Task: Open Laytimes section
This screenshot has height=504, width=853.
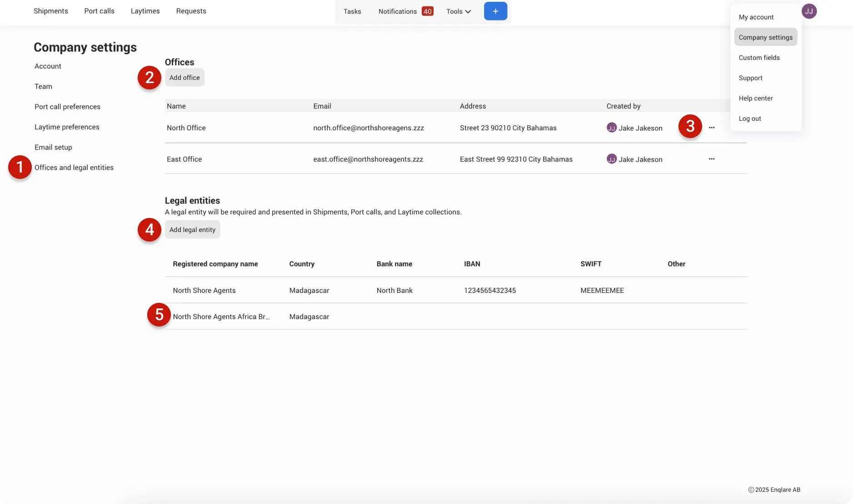Action: pyautogui.click(x=145, y=11)
